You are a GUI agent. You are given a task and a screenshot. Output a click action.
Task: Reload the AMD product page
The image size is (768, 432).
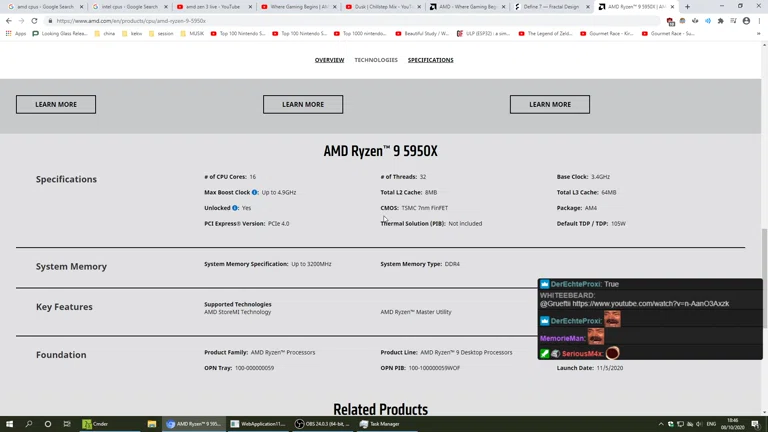click(34, 21)
